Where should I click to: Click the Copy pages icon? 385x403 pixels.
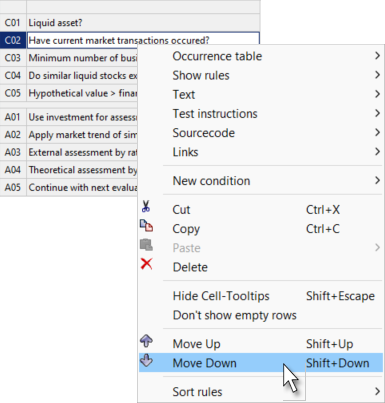coord(146,226)
